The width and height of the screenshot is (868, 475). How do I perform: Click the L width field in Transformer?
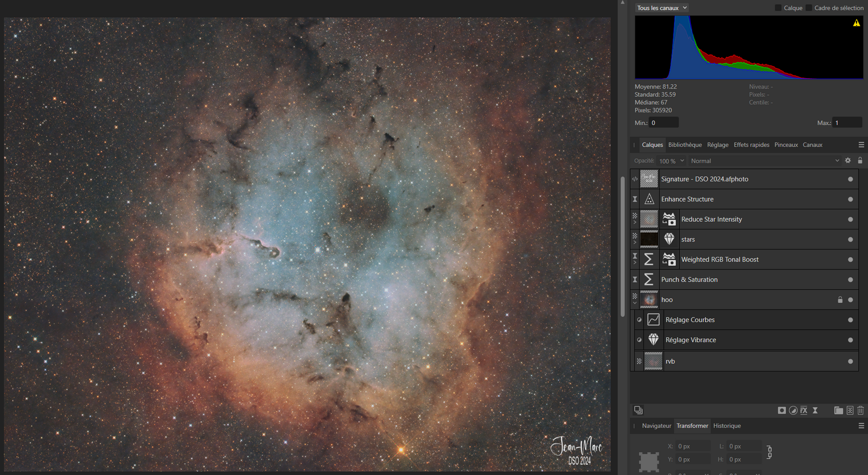pyautogui.click(x=744, y=446)
